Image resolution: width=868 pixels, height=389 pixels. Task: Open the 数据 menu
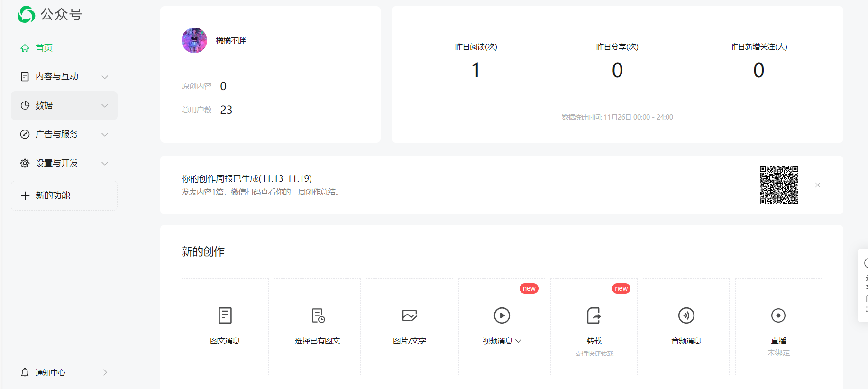[64, 105]
